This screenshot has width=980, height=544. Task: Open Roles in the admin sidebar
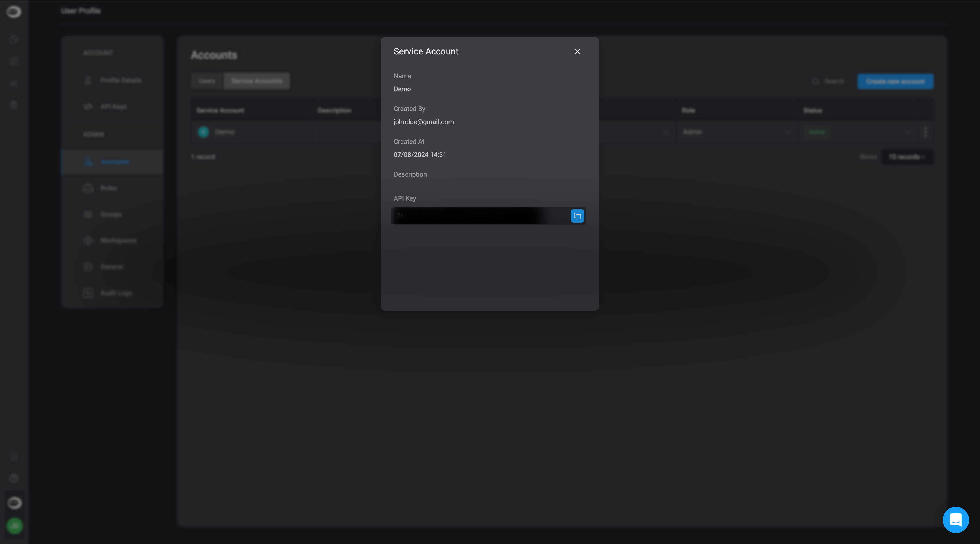pos(113,188)
